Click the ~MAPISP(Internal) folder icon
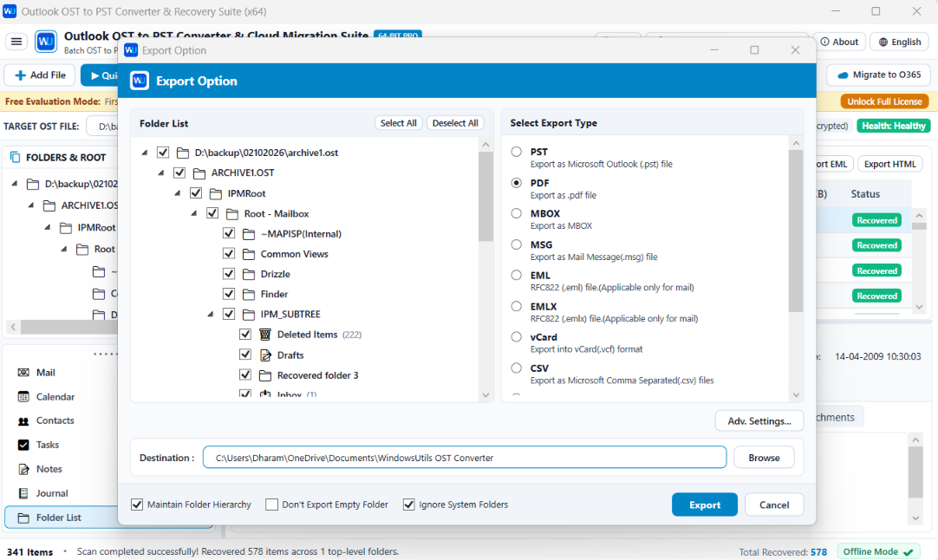938x560 pixels. pyautogui.click(x=249, y=234)
